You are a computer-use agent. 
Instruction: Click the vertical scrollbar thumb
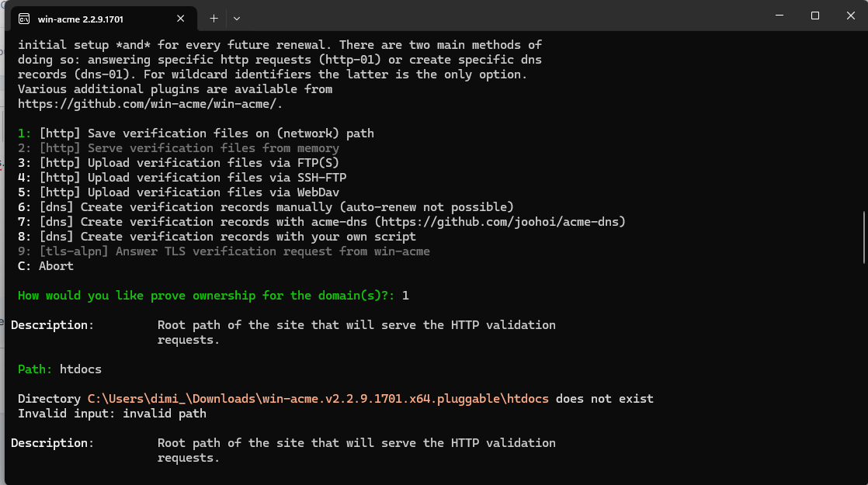click(863, 237)
